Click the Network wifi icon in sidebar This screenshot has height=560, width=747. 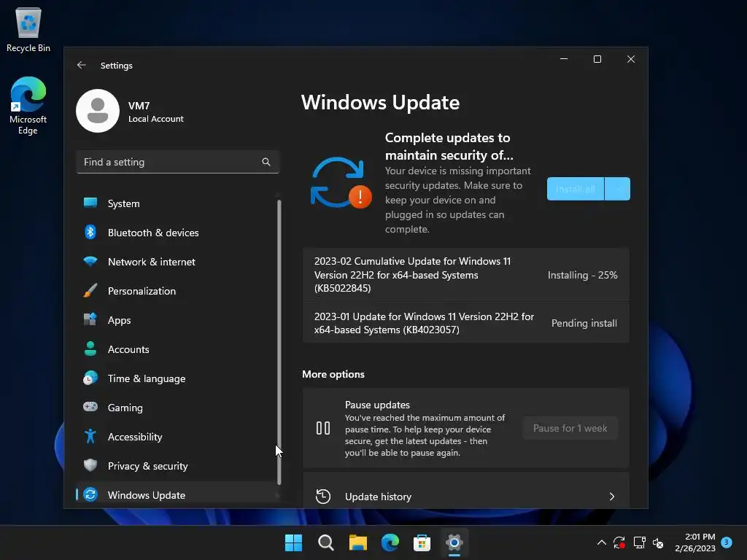90,262
